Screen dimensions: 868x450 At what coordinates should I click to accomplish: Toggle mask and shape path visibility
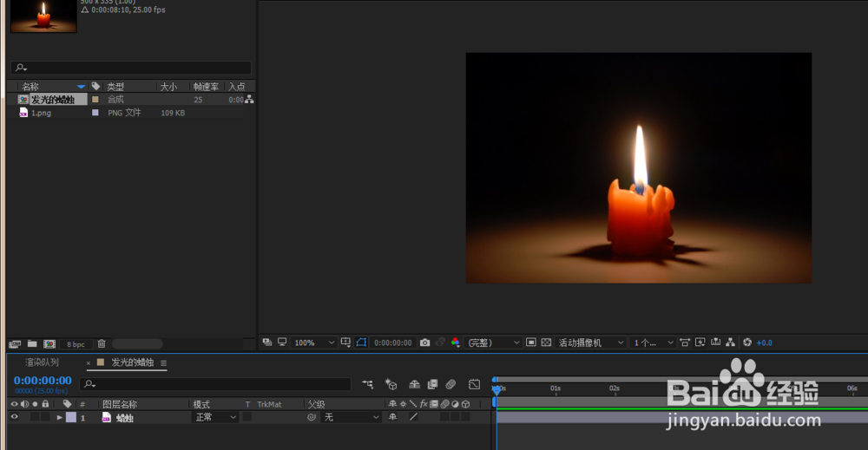(x=361, y=342)
